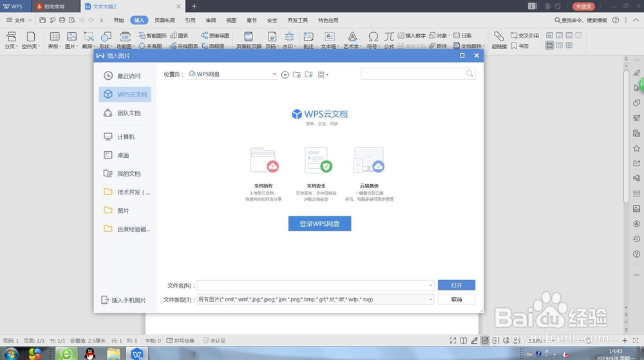This screenshot has width=644, height=360.
Task: Switch to the 引用 tab
Action: (x=190, y=20)
